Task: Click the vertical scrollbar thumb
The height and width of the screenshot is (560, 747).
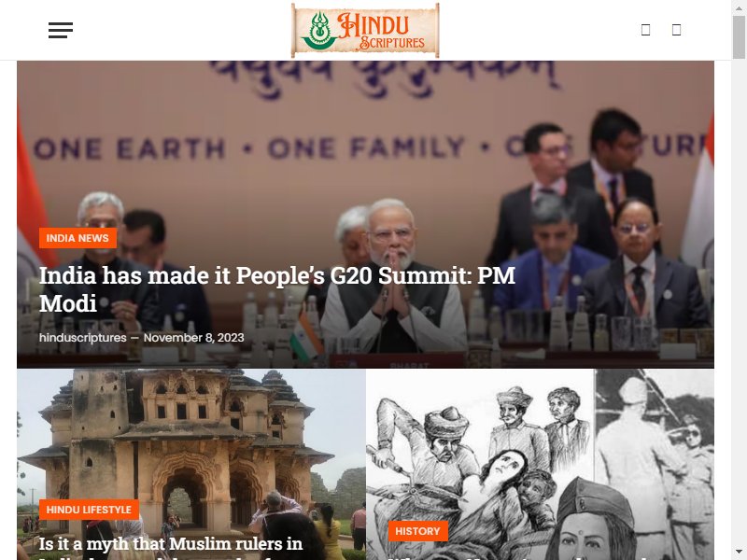Action: [739, 37]
